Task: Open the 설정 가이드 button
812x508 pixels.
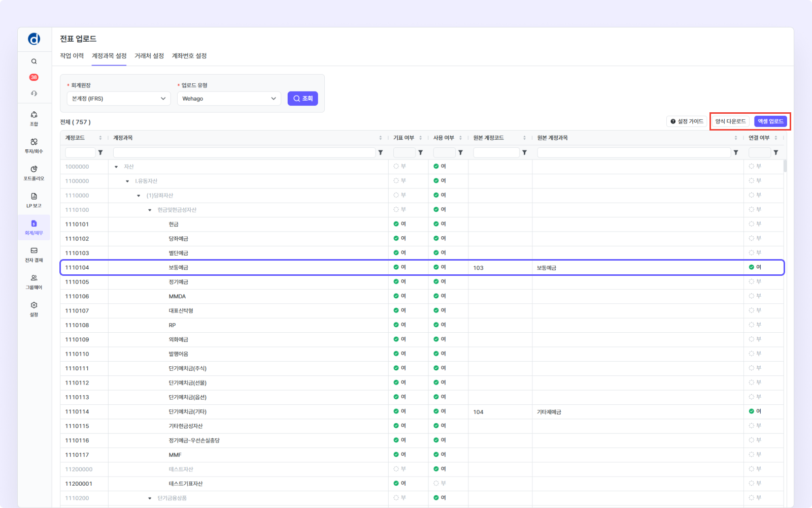Action: click(687, 121)
